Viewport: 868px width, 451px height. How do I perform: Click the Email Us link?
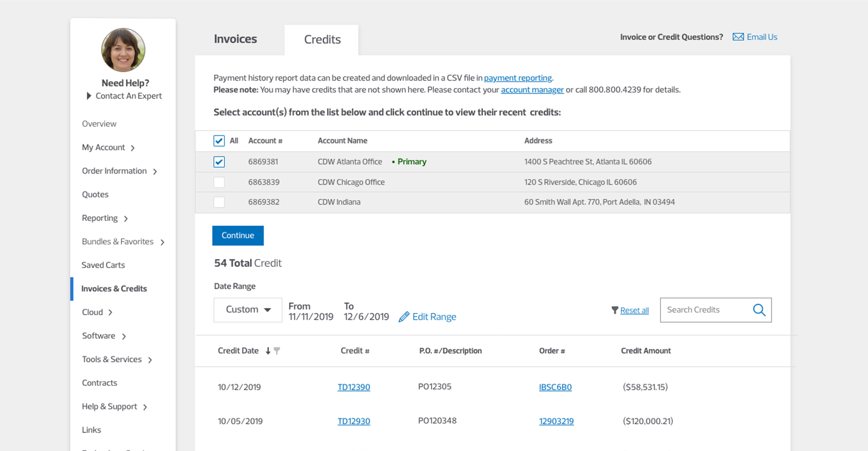point(762,37)
